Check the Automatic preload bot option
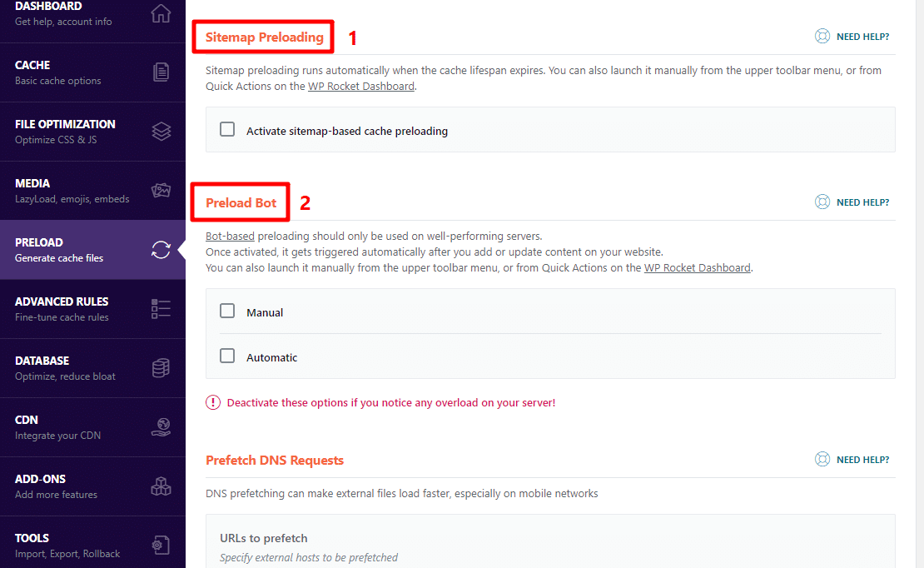 click(227, 356)
